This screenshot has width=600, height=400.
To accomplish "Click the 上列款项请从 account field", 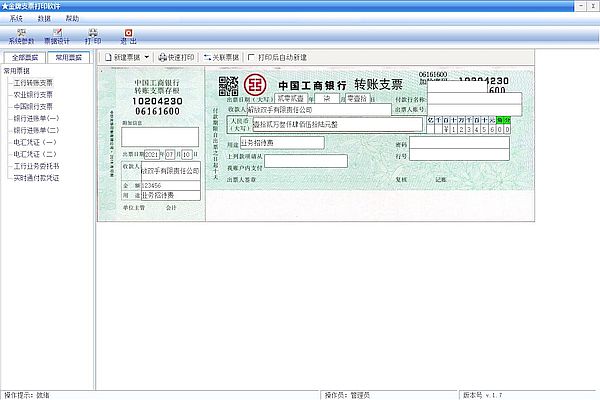I will coord(306,161).
